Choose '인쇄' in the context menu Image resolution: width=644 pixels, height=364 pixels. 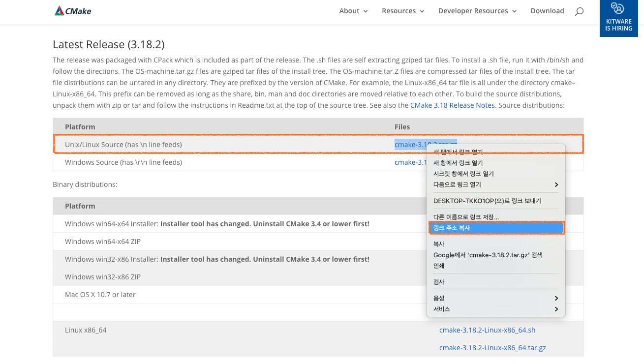(x=496, y=266)
